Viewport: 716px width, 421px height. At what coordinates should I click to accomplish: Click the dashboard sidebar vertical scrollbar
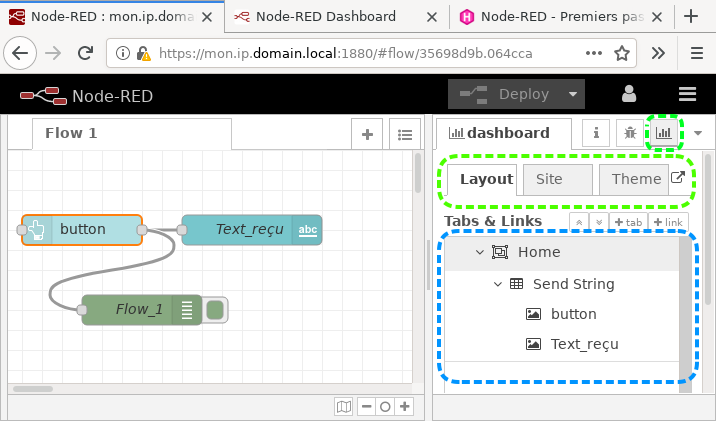tap(708, 230)
